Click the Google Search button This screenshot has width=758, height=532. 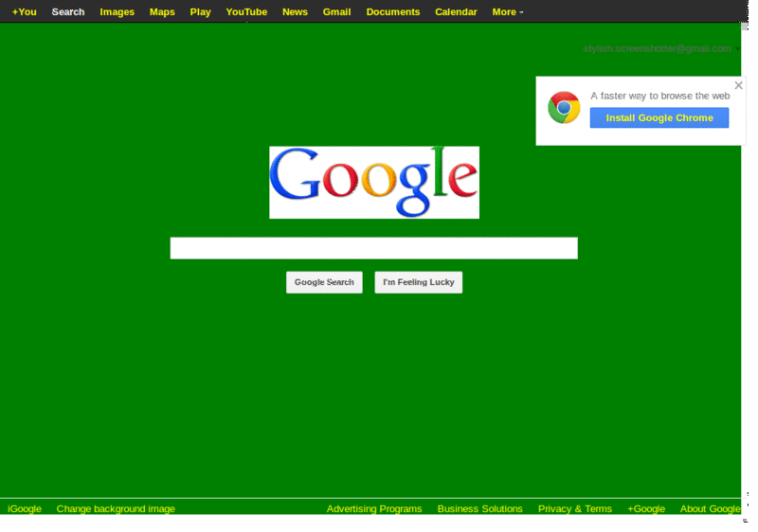324,282
